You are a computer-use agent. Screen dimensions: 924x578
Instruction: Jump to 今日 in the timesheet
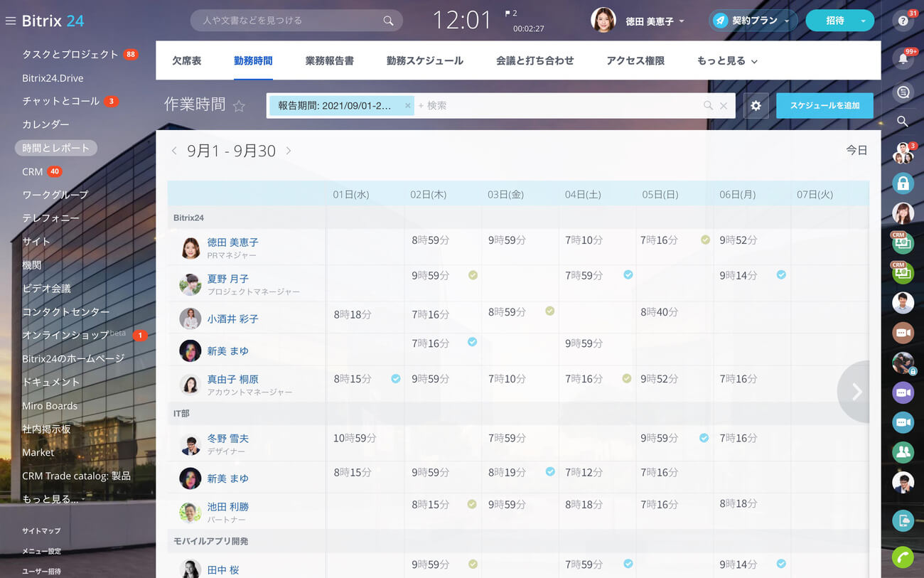coord(856,151)
